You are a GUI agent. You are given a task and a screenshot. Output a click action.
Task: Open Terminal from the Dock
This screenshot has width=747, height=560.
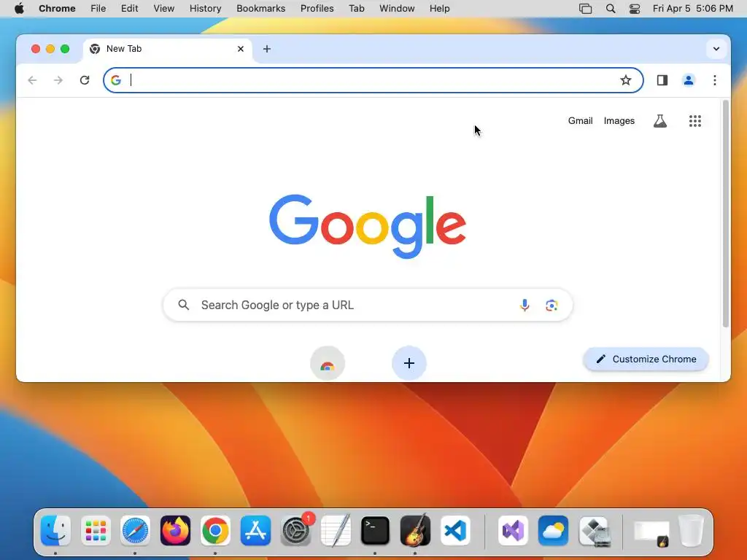click(375, 531)
